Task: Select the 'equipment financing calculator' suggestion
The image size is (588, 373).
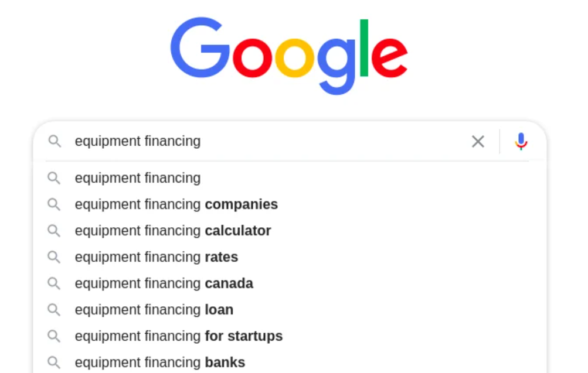Action: [x=172, y=231]
